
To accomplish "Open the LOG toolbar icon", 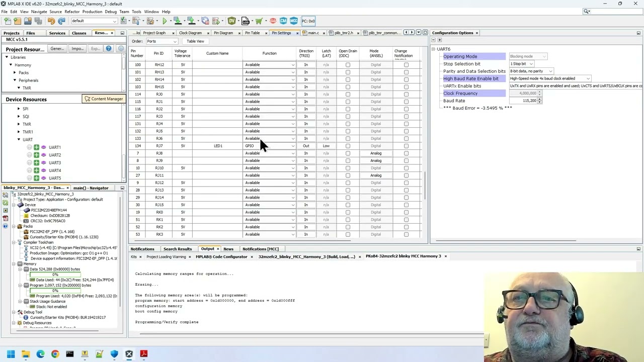I will pos(246,21).
